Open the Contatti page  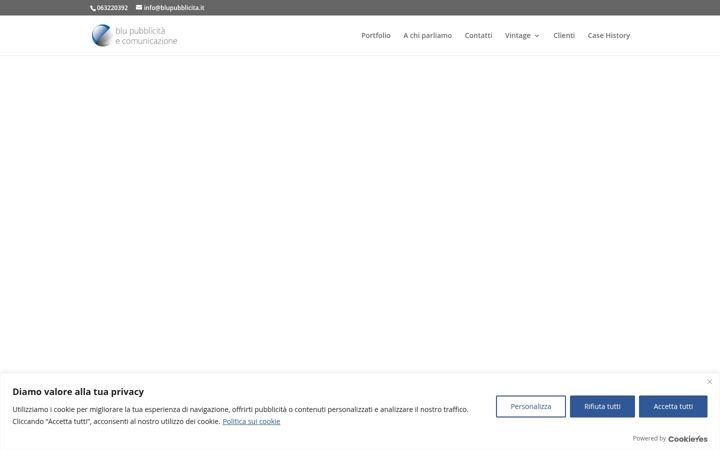click(478, 35)
